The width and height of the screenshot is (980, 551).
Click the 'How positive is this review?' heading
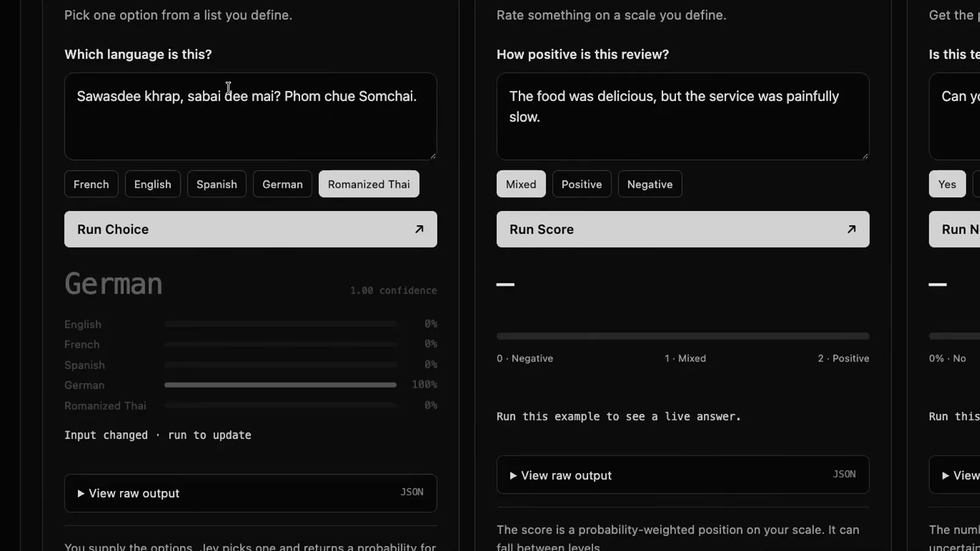pos(582,54)
